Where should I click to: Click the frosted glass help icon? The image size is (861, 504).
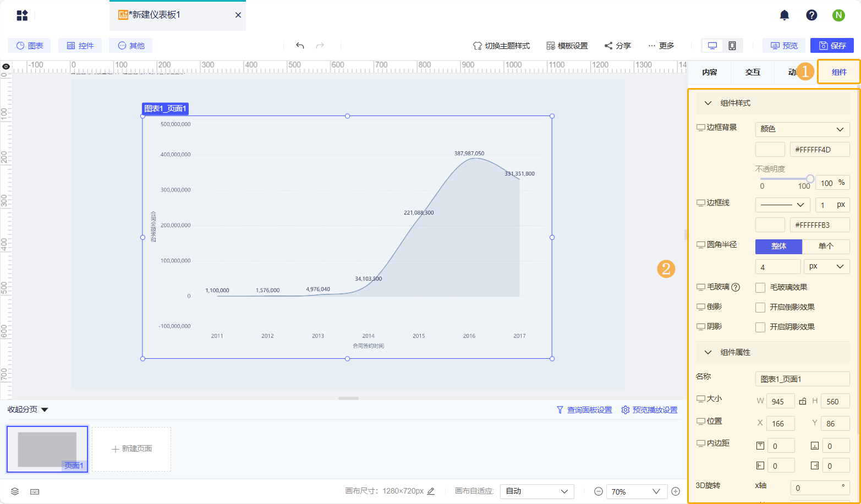(x=736, y=287)
